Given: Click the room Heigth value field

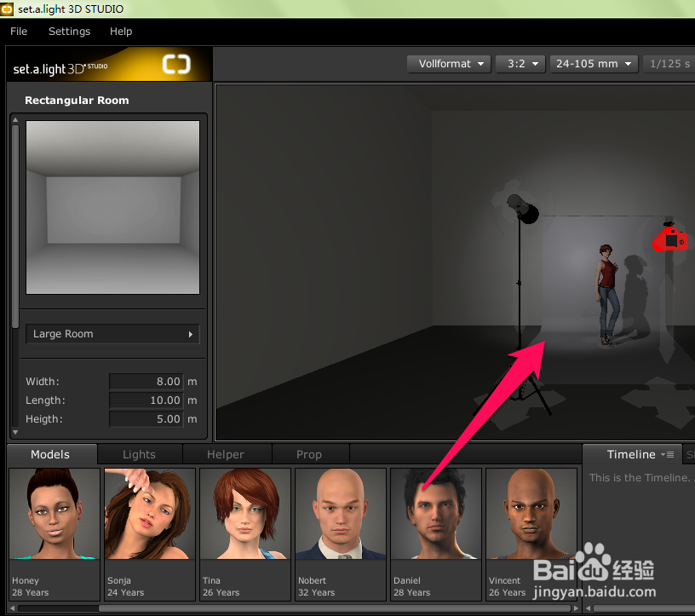Looking at the screenshot, I should coord(146,419).
